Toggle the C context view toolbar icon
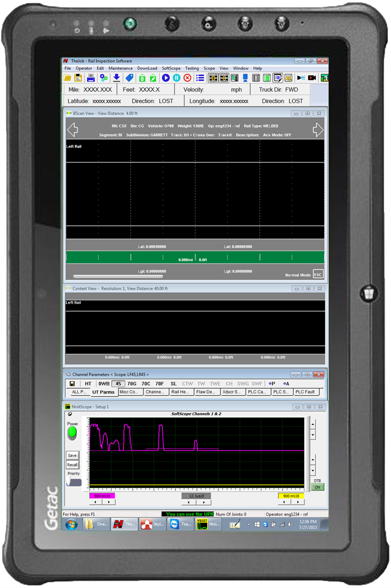391x588 pixels. [x=224, y=78]
